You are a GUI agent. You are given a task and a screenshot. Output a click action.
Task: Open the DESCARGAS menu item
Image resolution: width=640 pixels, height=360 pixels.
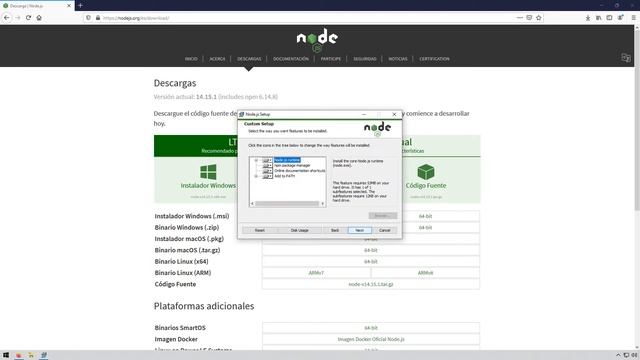(249, 59)
